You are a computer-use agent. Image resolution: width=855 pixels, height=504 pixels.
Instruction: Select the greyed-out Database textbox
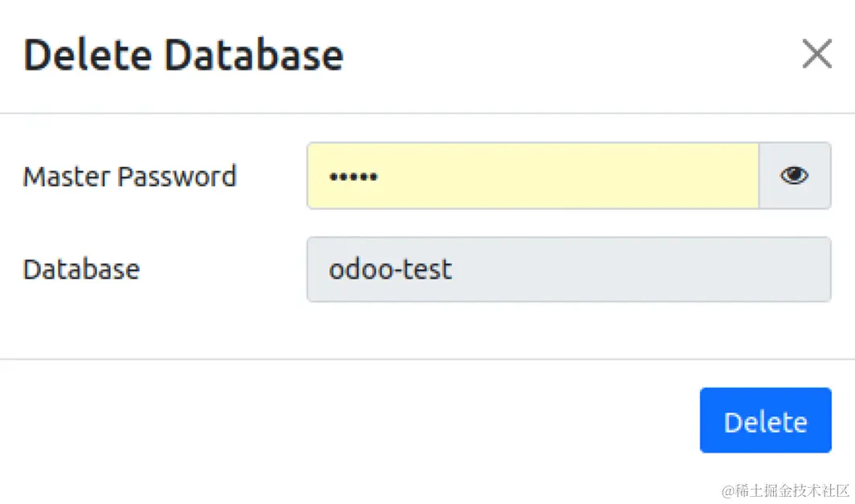(x=568, y=270)
